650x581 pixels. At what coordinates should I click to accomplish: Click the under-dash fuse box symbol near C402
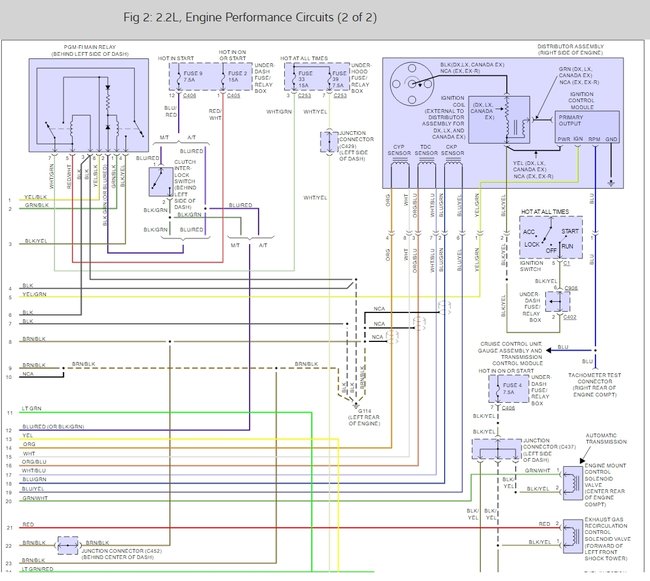point(557,301)
